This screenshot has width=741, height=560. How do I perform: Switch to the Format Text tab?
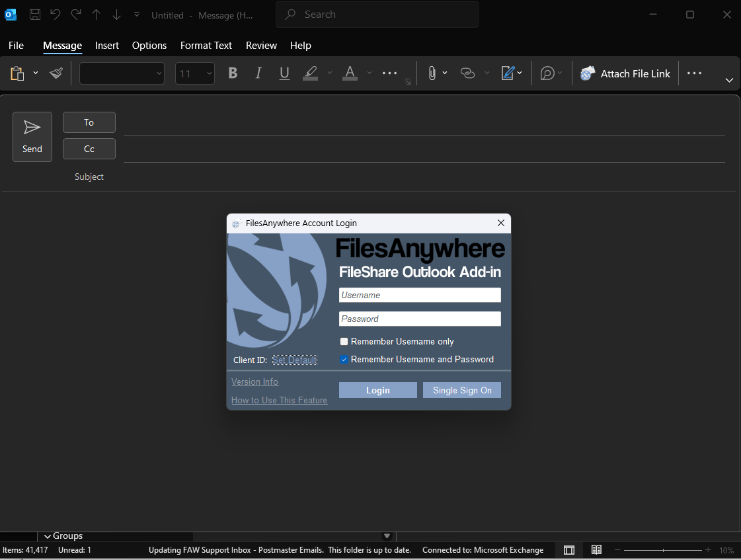click(206, 46)
